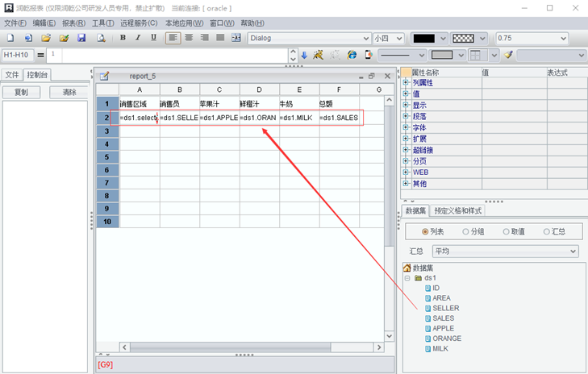Viewport: 588px width, 374px height.
Task: Open the gray border color swatch
Action: 442,56
